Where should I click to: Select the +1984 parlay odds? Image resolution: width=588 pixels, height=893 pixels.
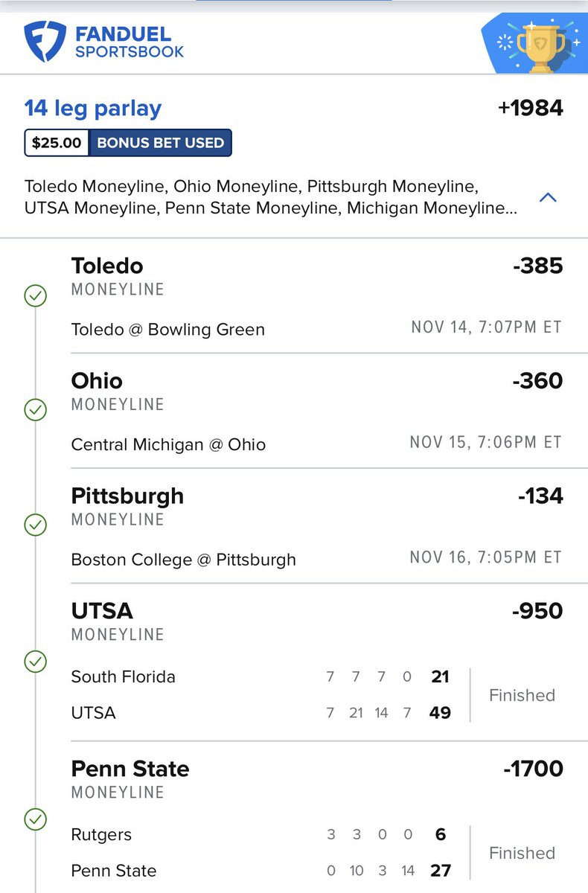pyautogui.click(x=530, y=109)
